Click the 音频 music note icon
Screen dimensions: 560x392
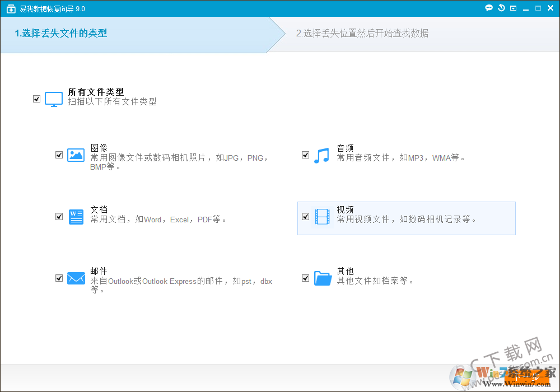[321, 155]
